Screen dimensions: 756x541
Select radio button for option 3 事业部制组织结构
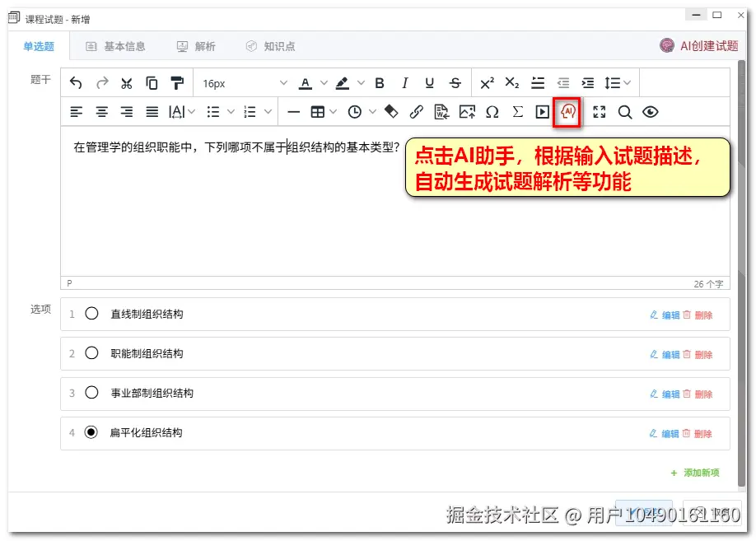(91, 393)
